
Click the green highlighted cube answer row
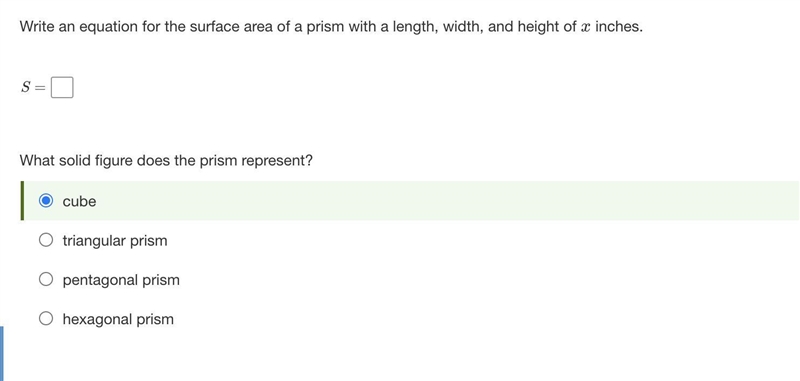[410, 201]
